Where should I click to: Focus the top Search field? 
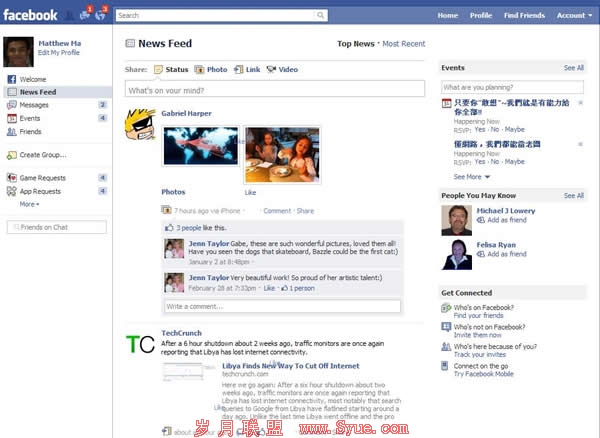(x=222, y=15)
